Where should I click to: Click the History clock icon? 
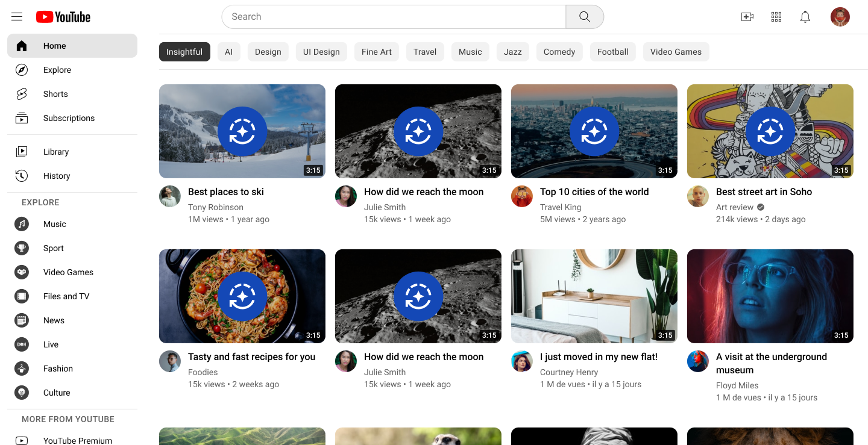(x=22, y=176)
